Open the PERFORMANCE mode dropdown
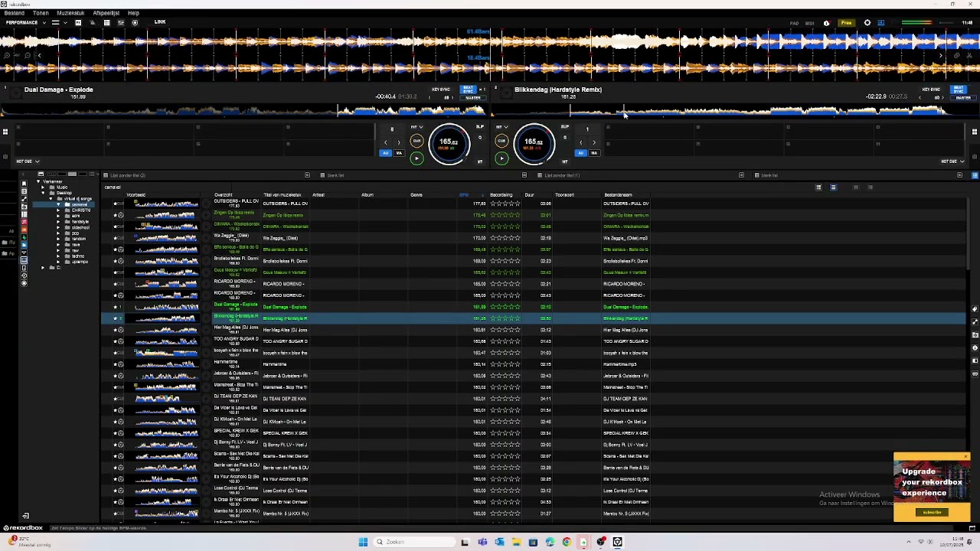This screenshot has width=980, height=551. [25, 22]
